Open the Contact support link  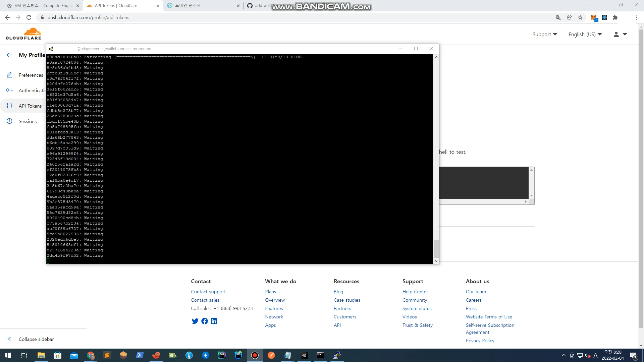(x=208, y=292)
